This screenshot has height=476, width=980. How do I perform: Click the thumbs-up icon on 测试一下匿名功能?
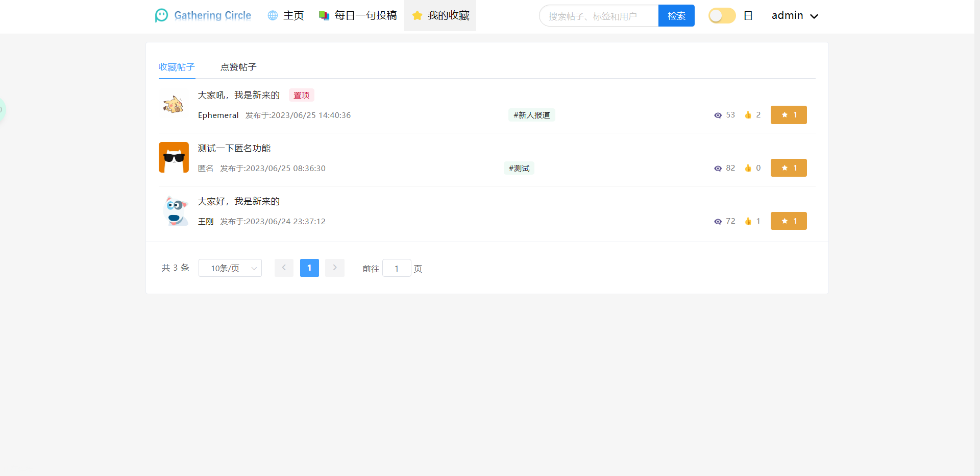(x=748, y=168)
